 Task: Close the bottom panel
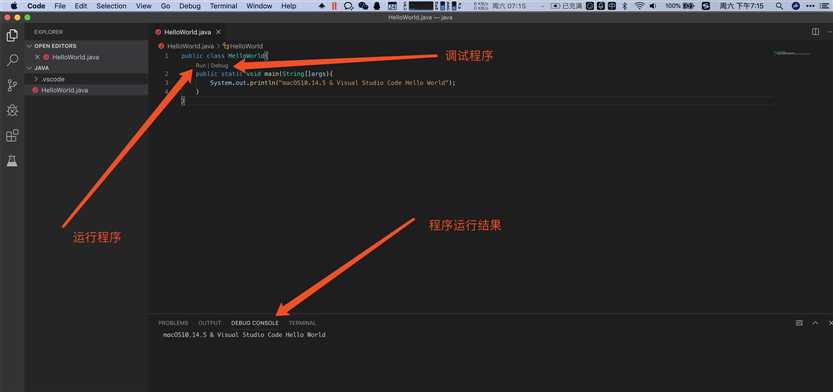tap(830, 323)
